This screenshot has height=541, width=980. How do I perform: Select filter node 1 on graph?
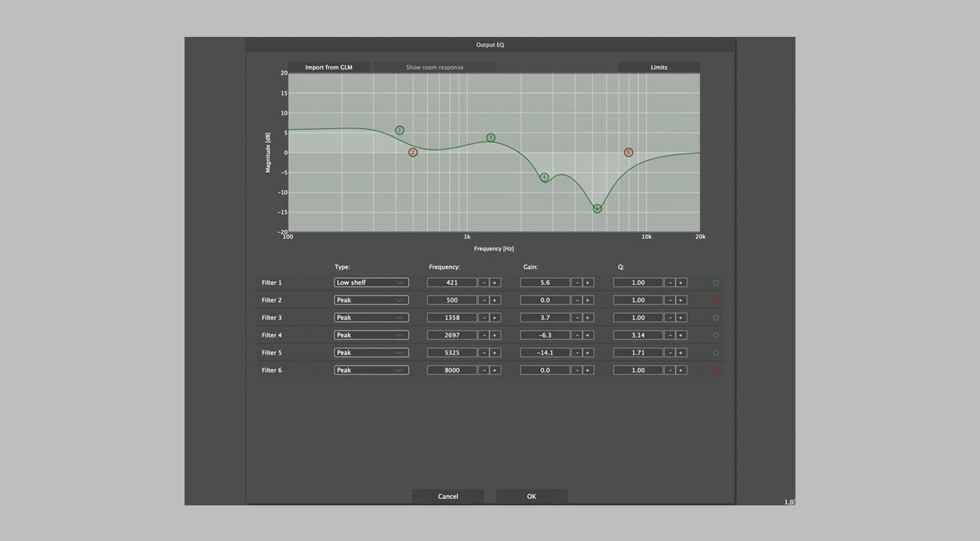pos(400,130)
